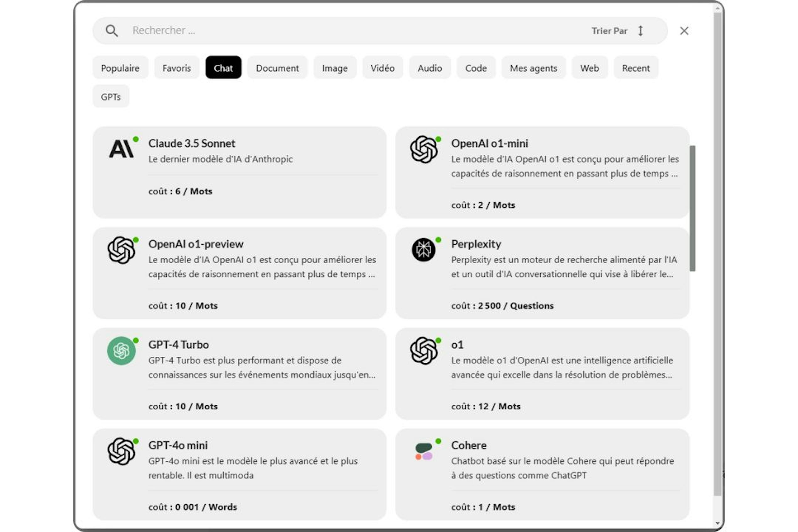Select the GPT-4 Turbo title
Screen dimensions: 798x532
tap(179, 345)
